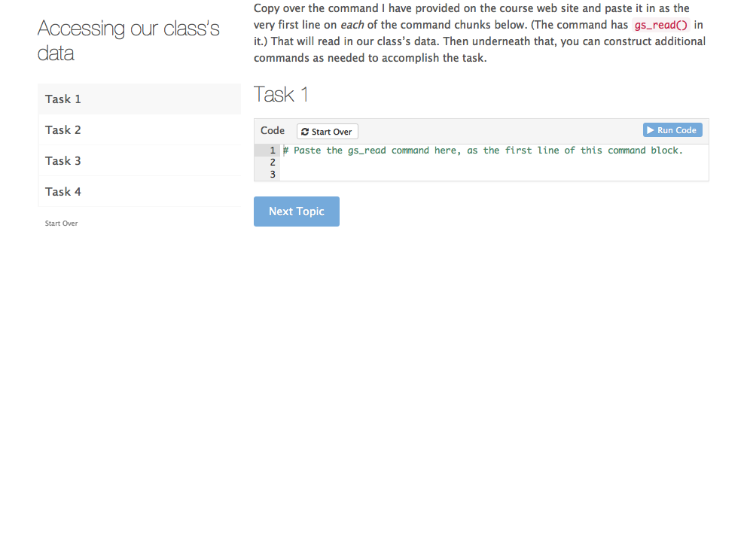This screenshot has height=560, width=747.
Task: Click line number 1 in the editor gutter
Action: pyautogui.click(x=273, y=151)
